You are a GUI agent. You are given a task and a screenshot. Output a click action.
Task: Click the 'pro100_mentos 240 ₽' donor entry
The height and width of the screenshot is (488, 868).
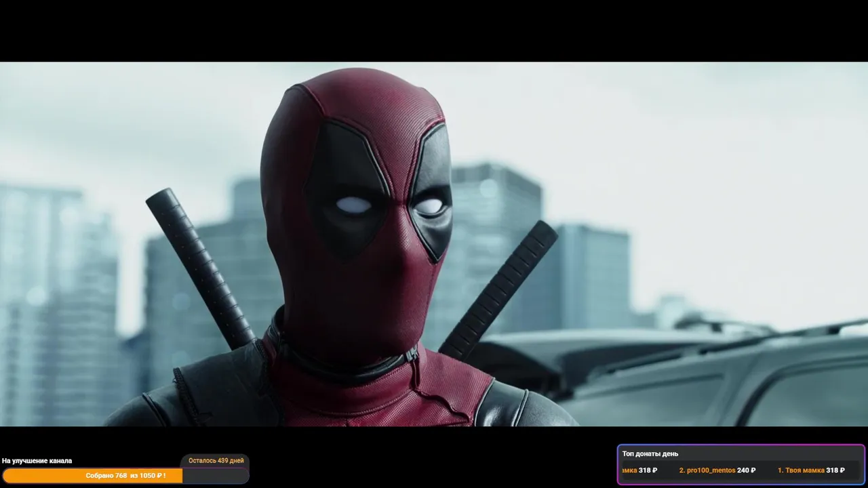(717, 470)
